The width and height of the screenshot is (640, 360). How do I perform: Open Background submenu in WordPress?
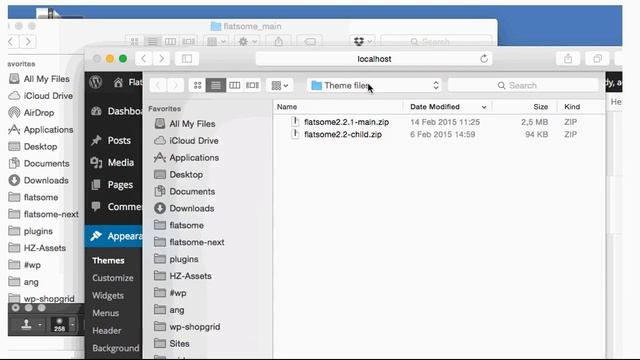(x=116, y=348)
